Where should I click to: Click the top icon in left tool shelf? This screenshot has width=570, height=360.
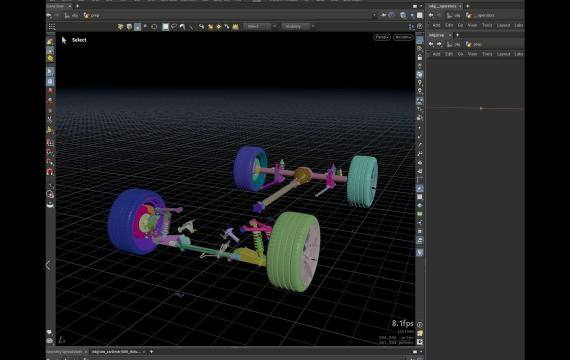tap(50, 41)
